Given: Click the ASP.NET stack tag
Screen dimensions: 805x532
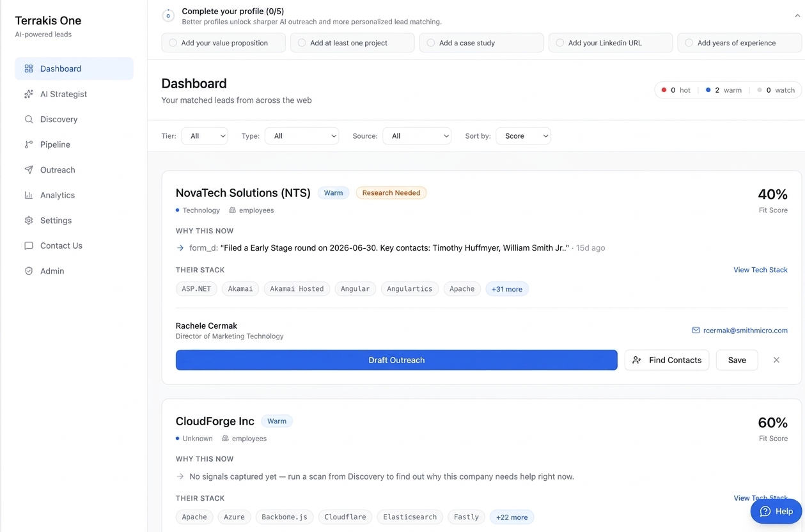Looking at the screenshot, I should pos(196,289).
